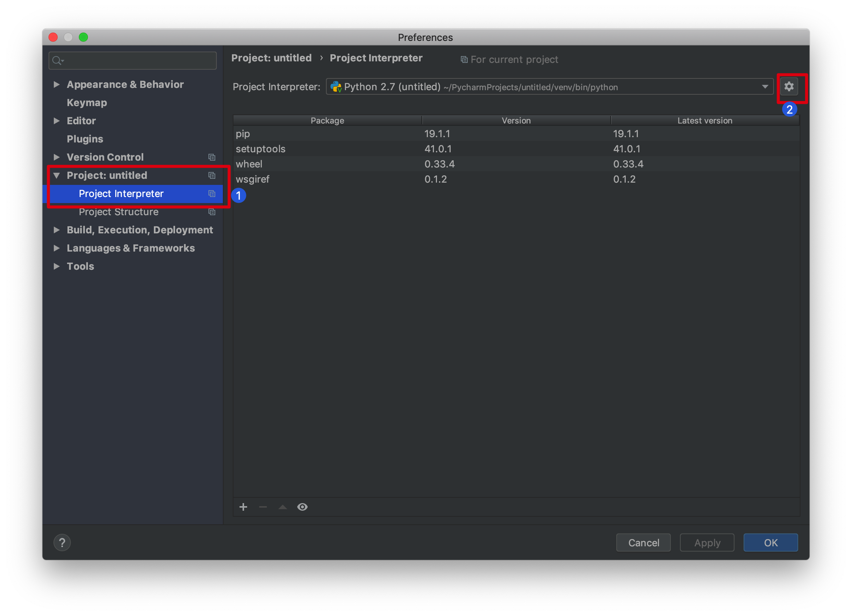Click the upgrade package arrow icon
The width and height of the screenshot is (852, 616).
point(283,507)
